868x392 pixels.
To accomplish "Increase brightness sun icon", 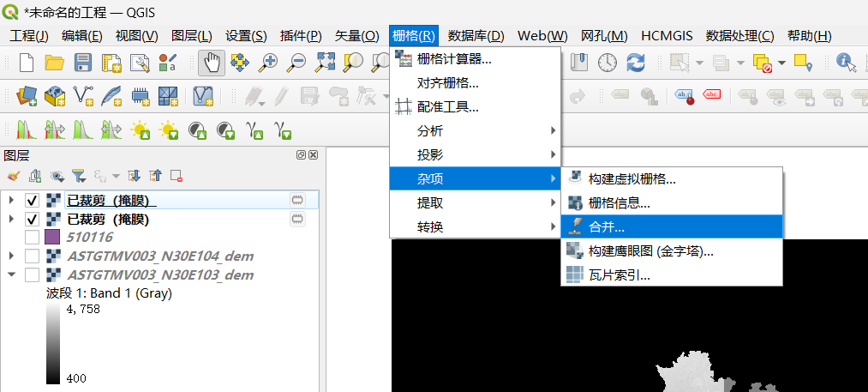I will [x=140, y=130].
